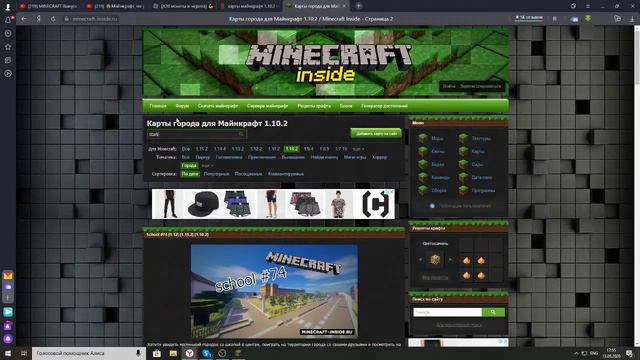Expand more Minecraft versions with 'еще'
Screen dimensions: 640x360
tap(358, 149)
